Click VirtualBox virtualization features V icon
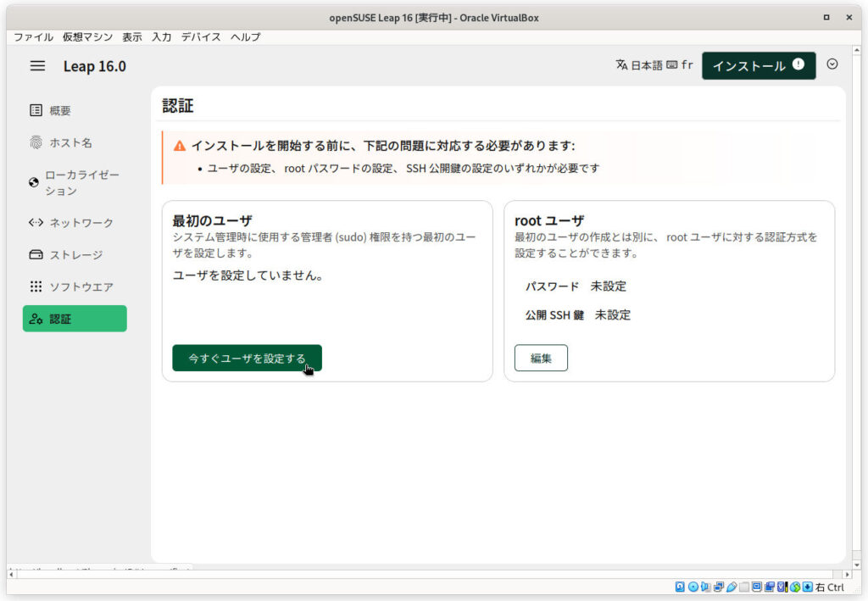The image size is (868, 601). [782, 587]
